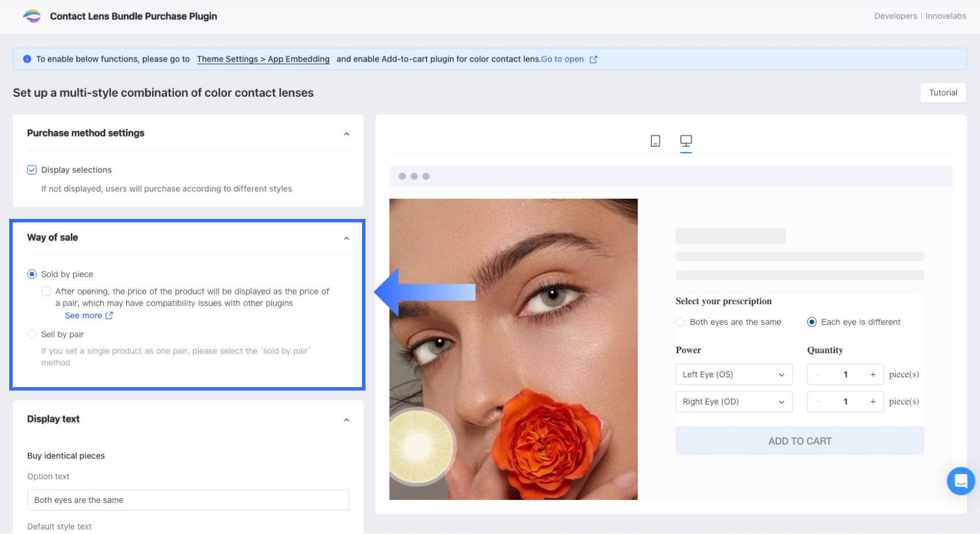Click the external link icon after Go to open
The image size is (980, 534).
(593, 59)
